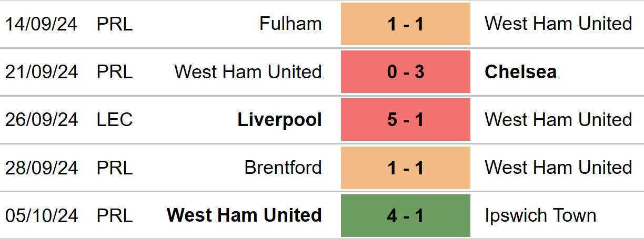Click West Ham United facing Chelsea
The image size is (644, 239).
click(x=248, y=72)
